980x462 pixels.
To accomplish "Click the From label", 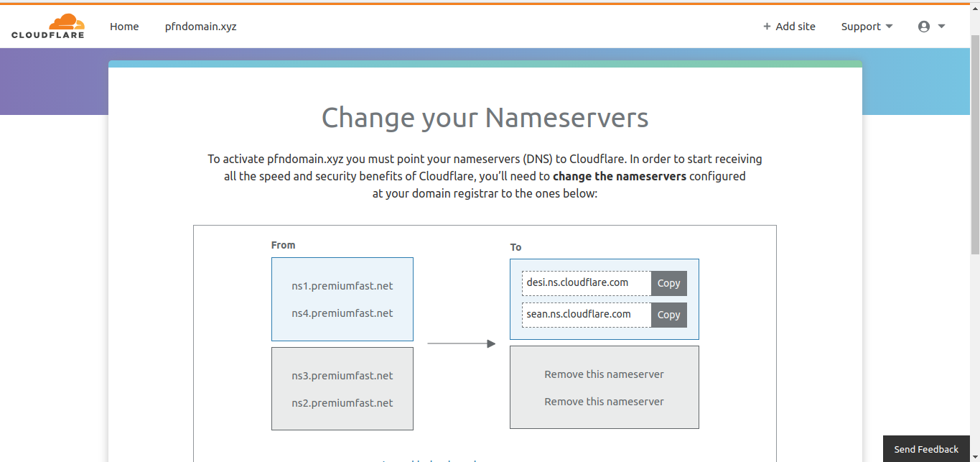I will click(283, 245).
